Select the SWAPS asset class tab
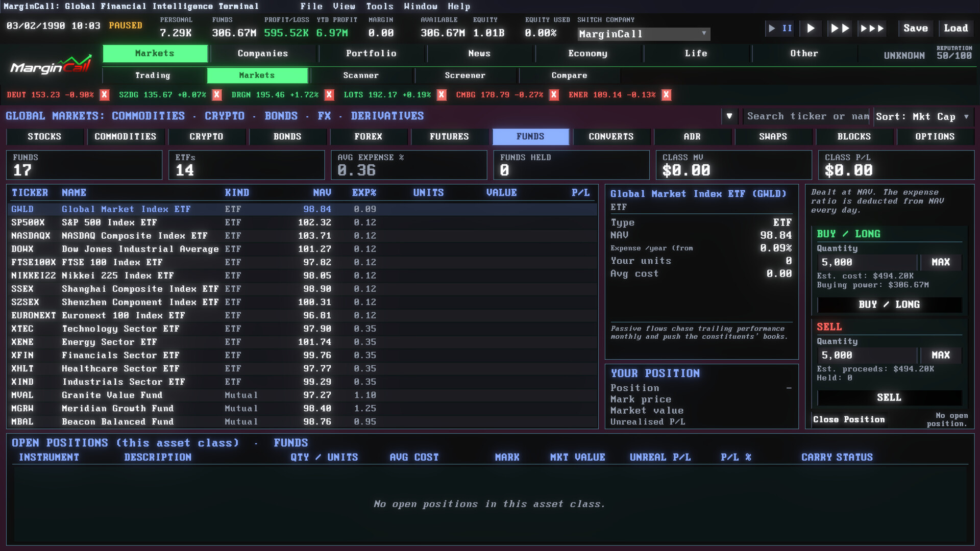 773,137
